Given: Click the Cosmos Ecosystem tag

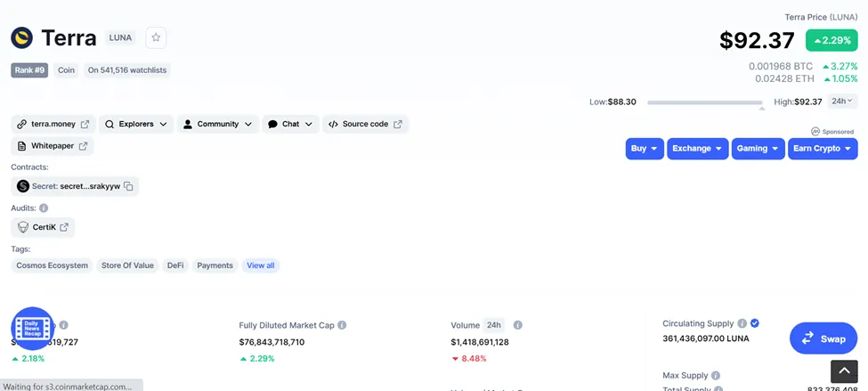Looking at the screenshot, I should 52,265.
